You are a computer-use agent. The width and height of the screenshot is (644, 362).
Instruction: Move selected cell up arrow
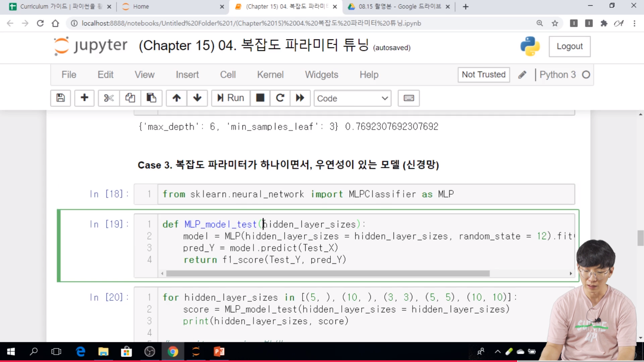pos(176,98)
